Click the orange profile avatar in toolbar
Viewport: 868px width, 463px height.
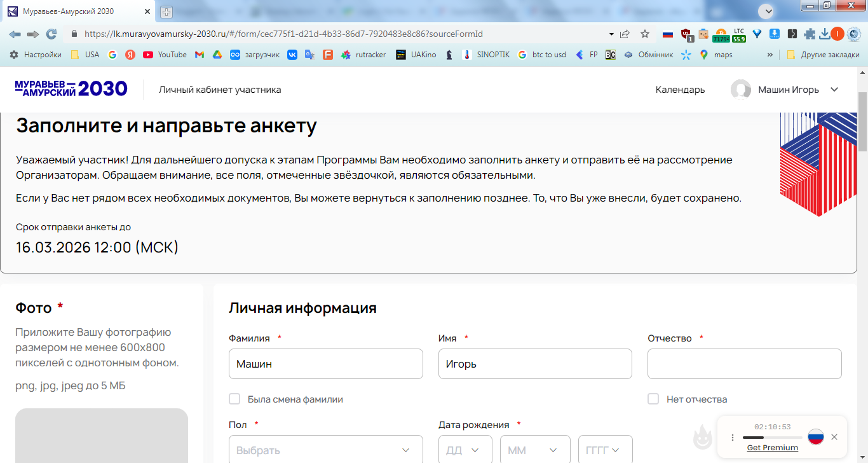click(837, 34)
